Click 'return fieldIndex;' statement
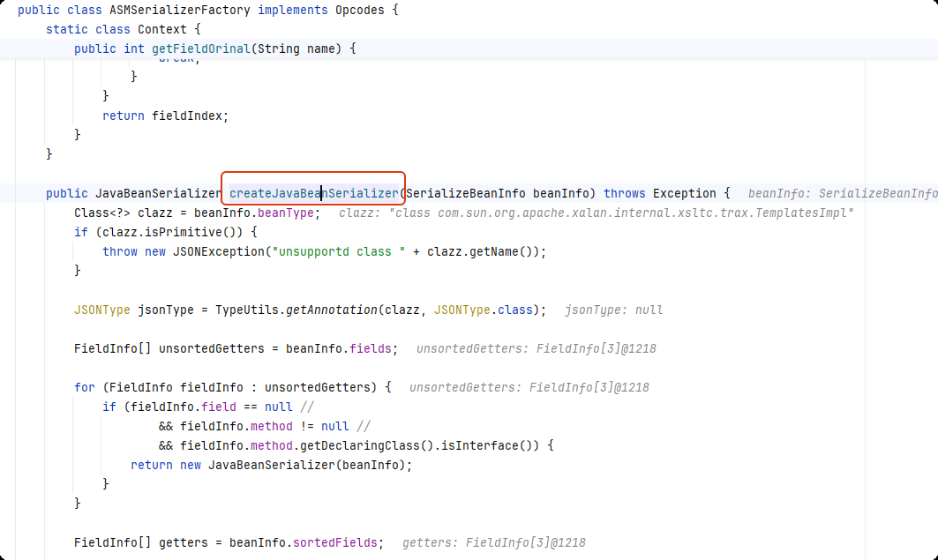 166,116
